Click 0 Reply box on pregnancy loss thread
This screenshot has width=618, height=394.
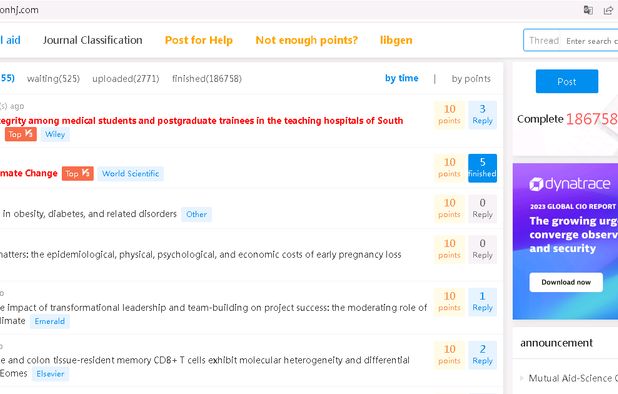tap(482, 249)
